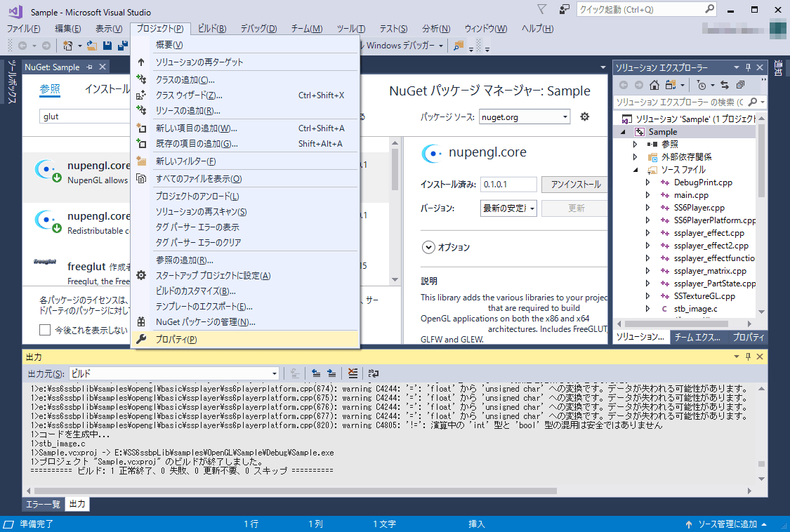Click the Pending Changes Filter clock icon
Viewport: 790px width, 532px height.
701,85
